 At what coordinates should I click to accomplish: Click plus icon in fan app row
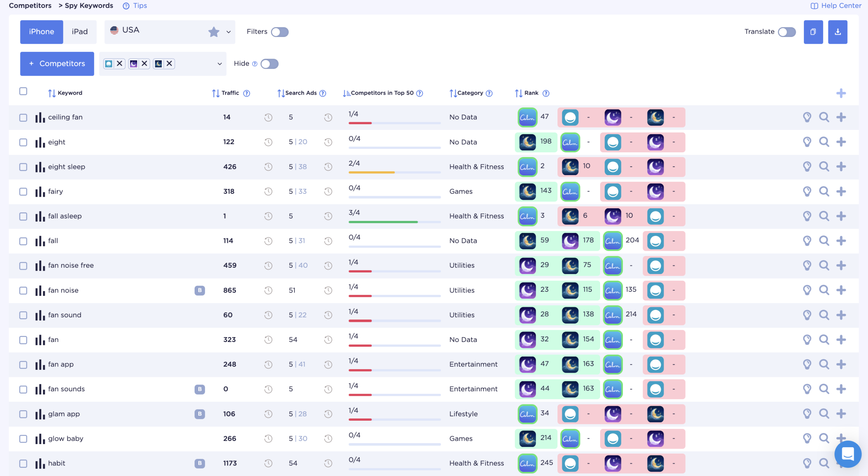tap(841, 364)
